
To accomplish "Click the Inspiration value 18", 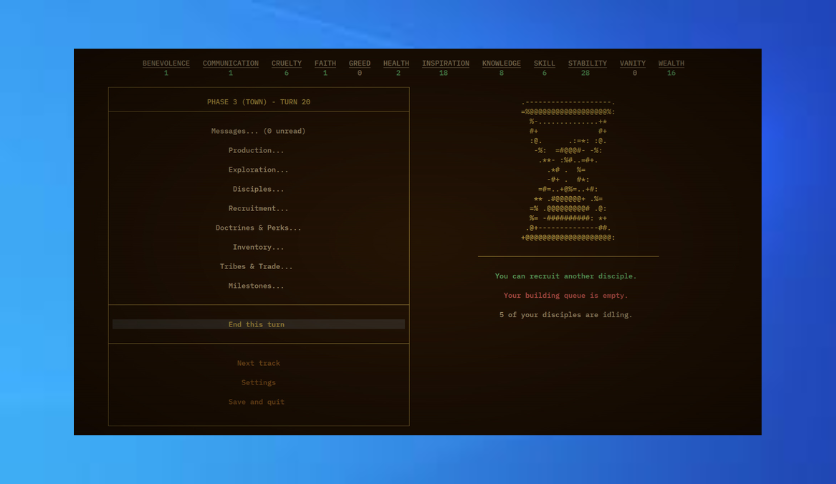I will 444,74.
